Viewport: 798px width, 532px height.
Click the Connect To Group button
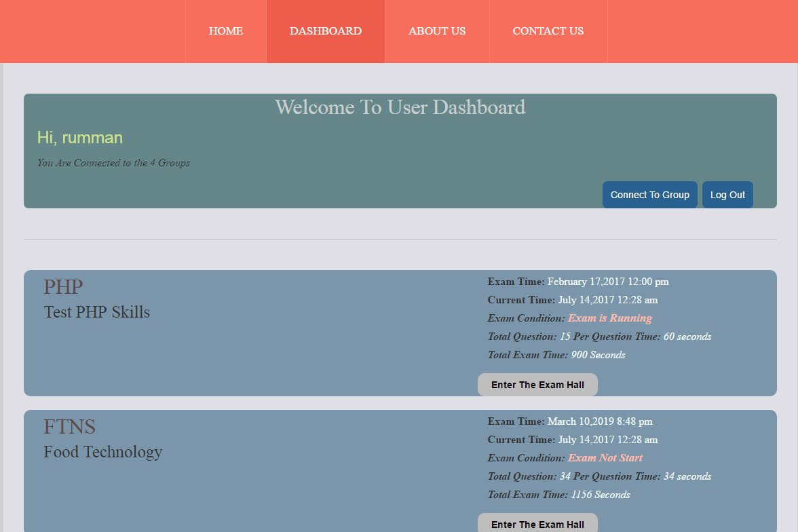coord(649,195)
